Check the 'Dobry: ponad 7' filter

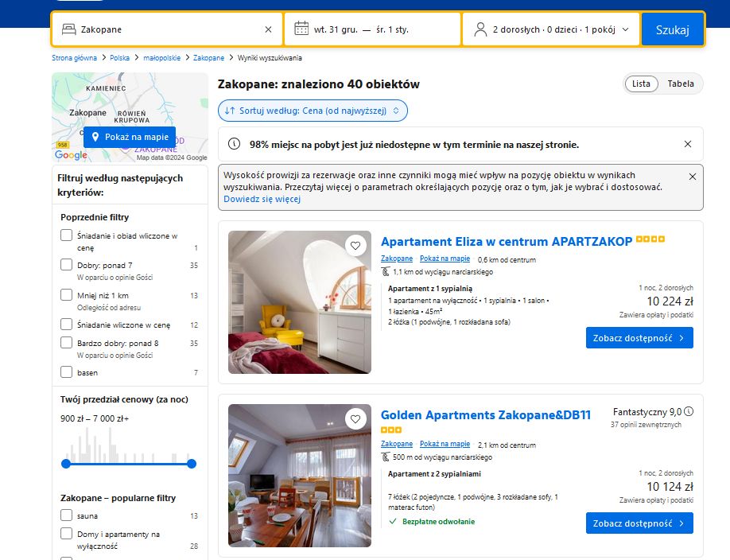click(x=67, y=265)
